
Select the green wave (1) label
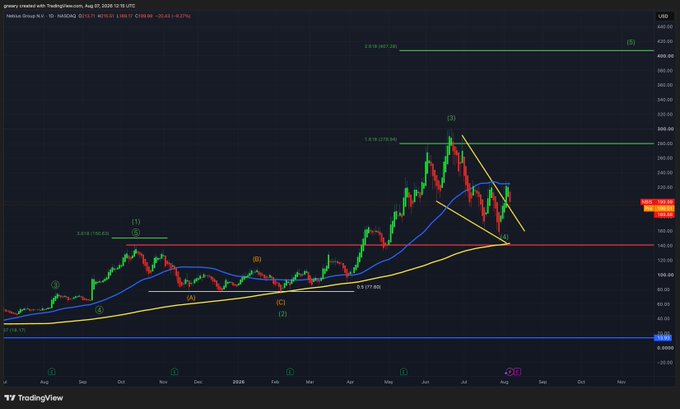point(136,222)
